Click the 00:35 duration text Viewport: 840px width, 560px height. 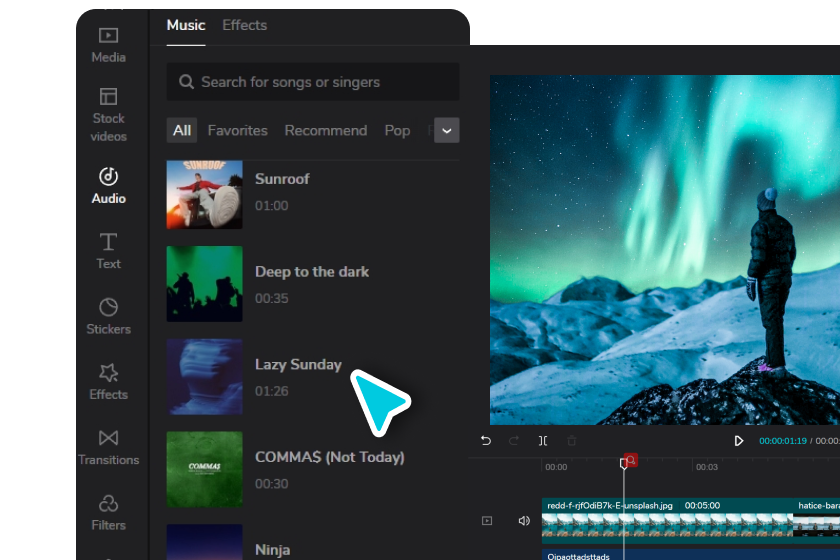(x=272, y=298)
